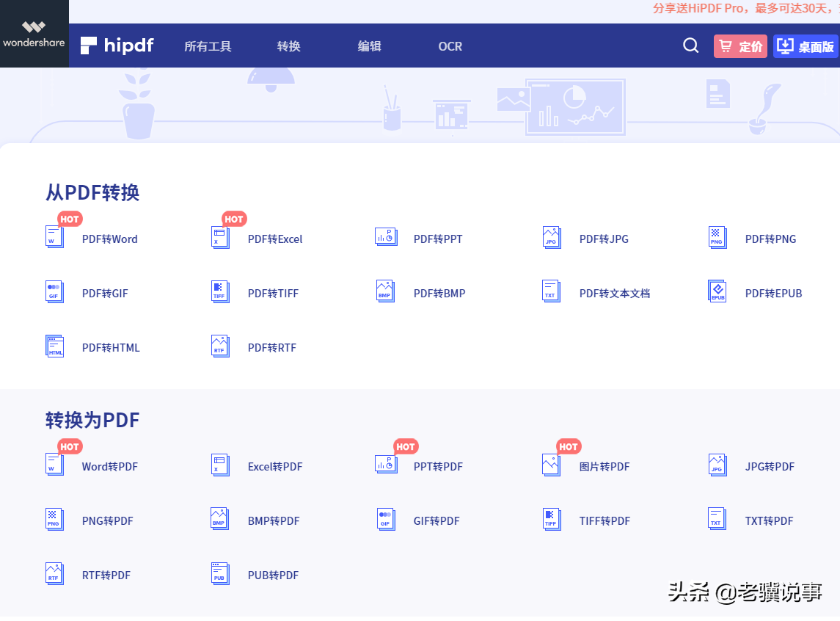Click the PDF转EPUB file icon
This screenshot has height=621, width=840.
tap(717, 291)
